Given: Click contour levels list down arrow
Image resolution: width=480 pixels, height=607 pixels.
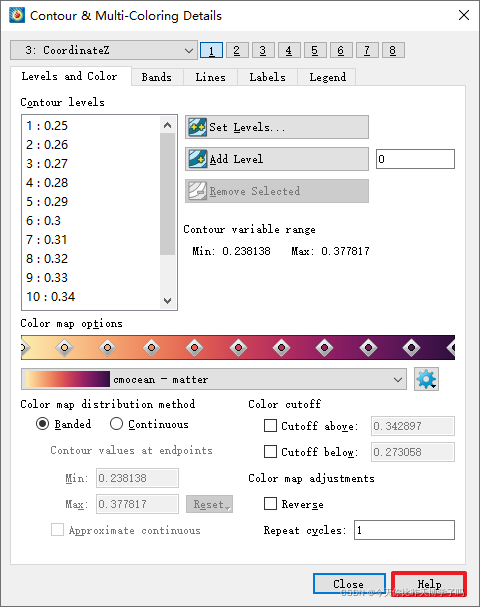Looking at the screenshot, I should click(168, 300).
